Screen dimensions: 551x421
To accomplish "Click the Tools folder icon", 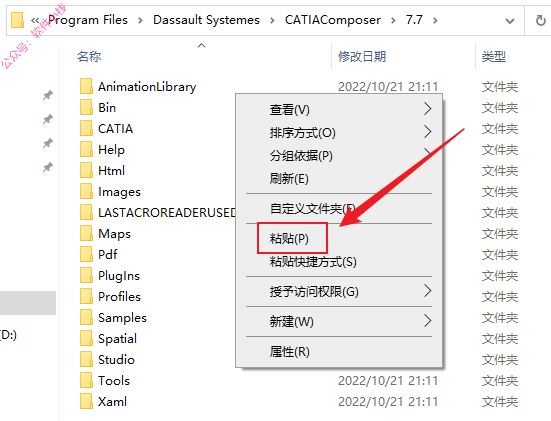I will (x=86, y=380).
